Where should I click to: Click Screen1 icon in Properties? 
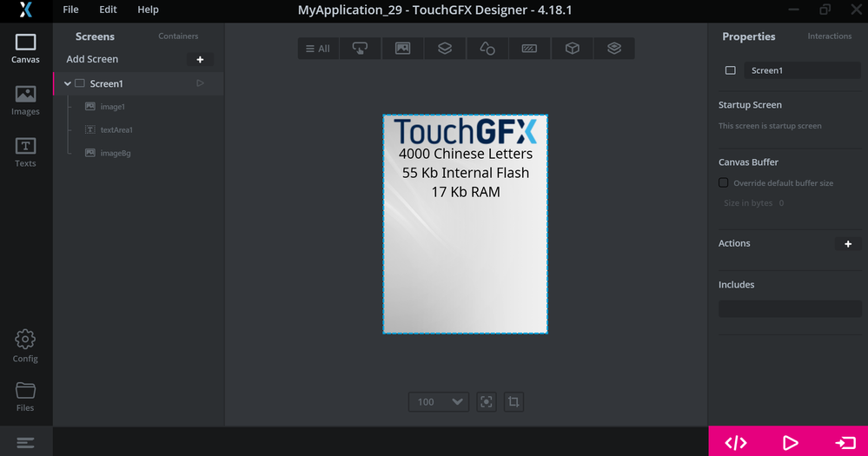(x=731, y=70)
